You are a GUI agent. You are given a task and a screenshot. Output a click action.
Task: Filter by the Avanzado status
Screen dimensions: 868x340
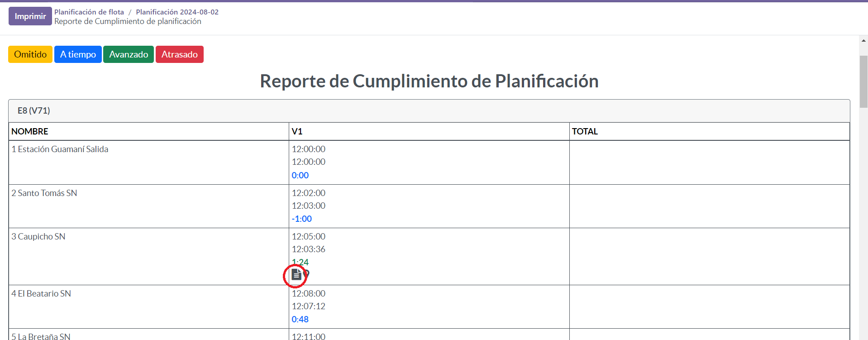click(x=129, y=54)
